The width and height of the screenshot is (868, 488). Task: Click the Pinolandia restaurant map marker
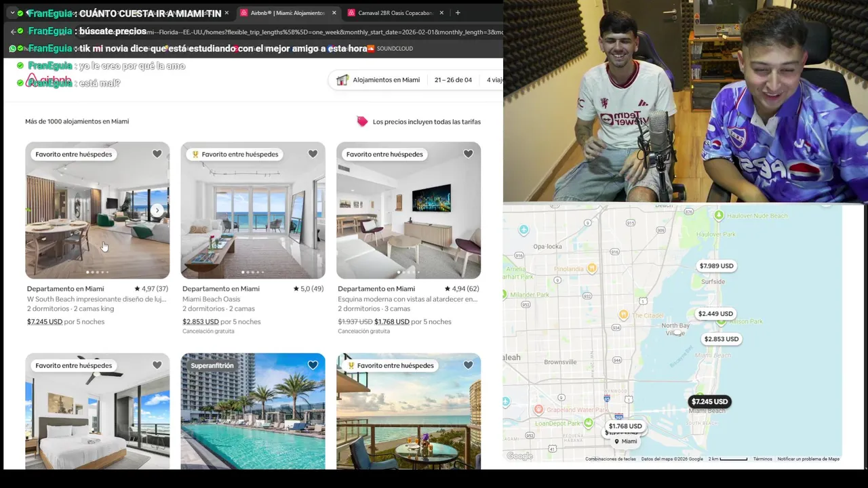coord(592,268)
